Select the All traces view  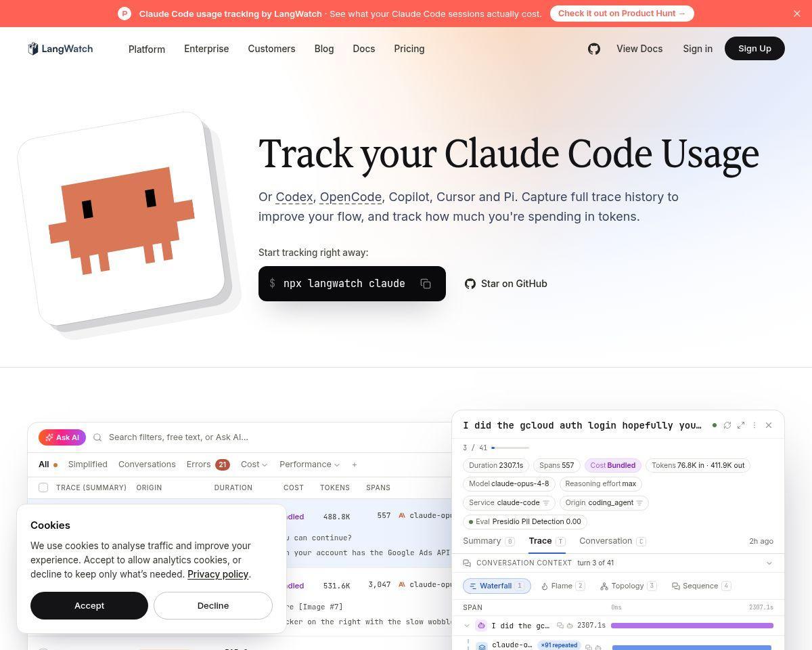(x=47, y=464)
